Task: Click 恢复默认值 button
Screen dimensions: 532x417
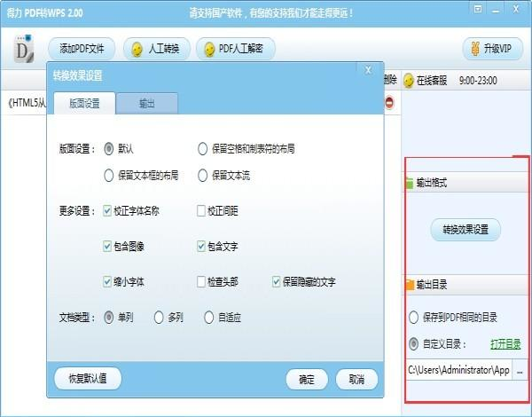Action: pyautogui.click(x=88, y=378)
